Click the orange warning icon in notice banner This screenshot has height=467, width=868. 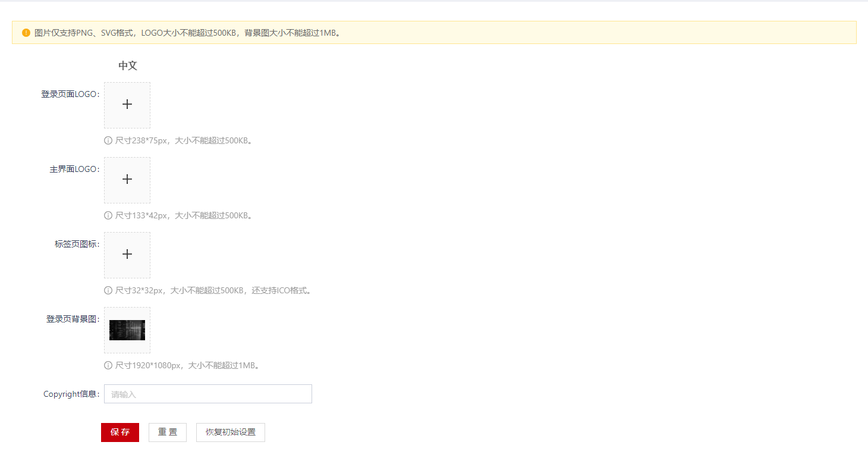click(x=26, y=33)
